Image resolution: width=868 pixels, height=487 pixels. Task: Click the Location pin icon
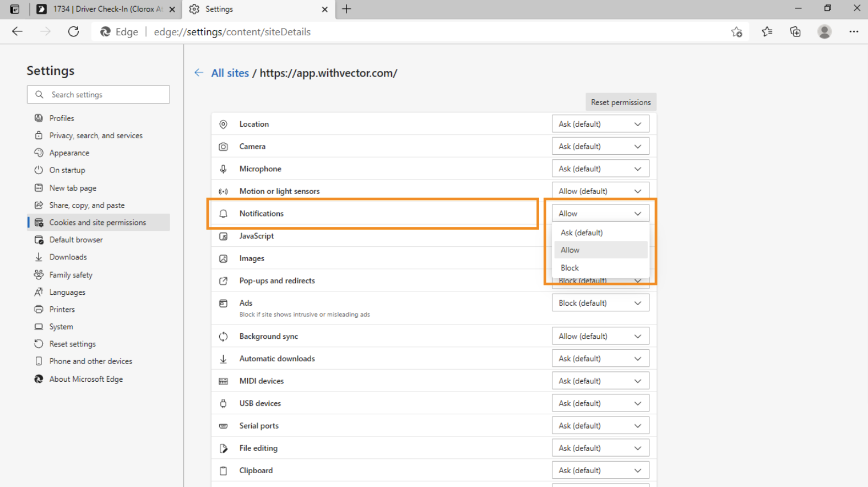(x=223, y=125)
